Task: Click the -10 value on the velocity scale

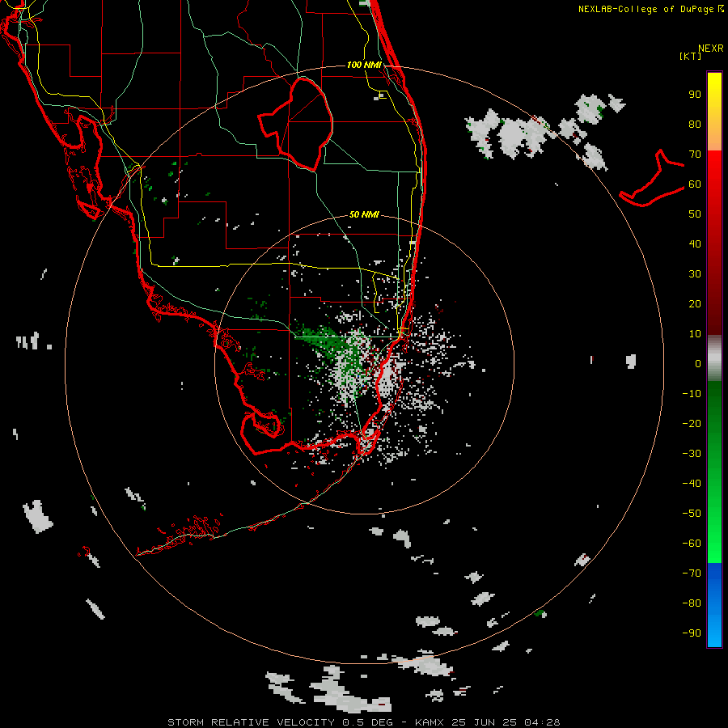Action: click(x=692, y=394)
